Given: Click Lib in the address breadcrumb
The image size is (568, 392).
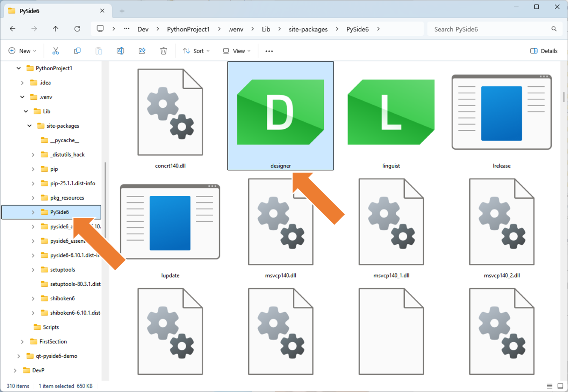Looking at the screenshot, I should 266,29.
